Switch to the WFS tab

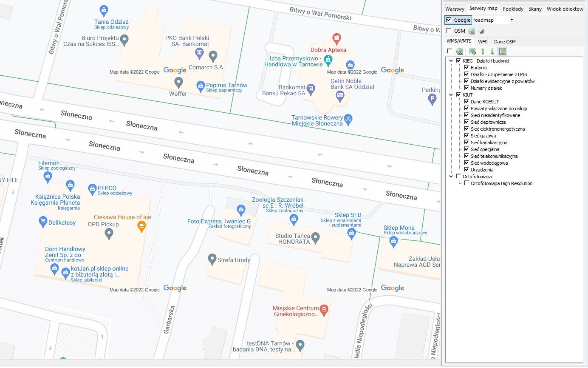pos(483,42)
